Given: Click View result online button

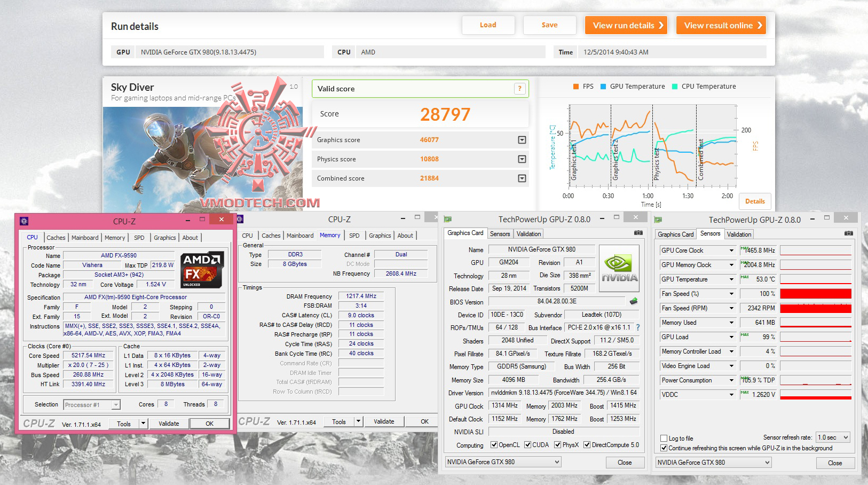Looking at the screenshot, I should [x=721, y=25].
